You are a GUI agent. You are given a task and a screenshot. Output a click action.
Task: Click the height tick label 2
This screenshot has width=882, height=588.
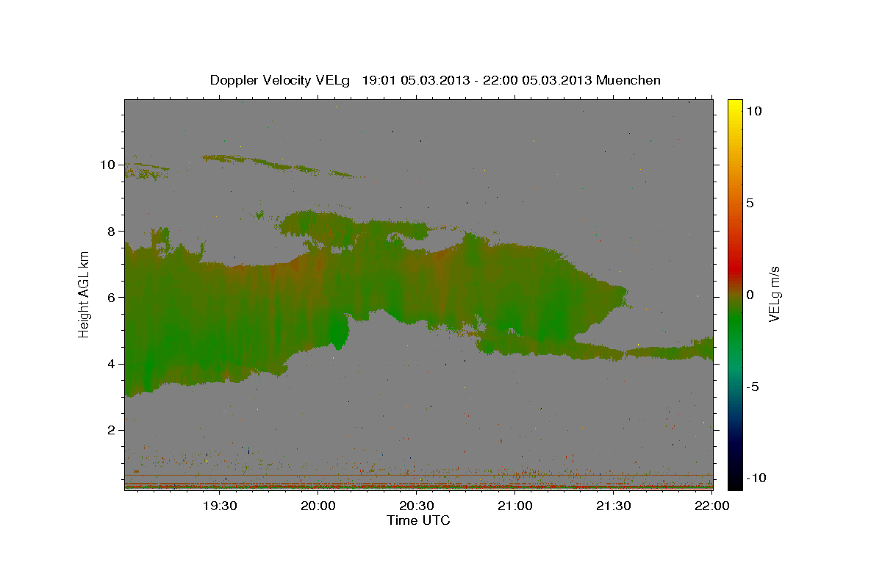tap(112, 430)
